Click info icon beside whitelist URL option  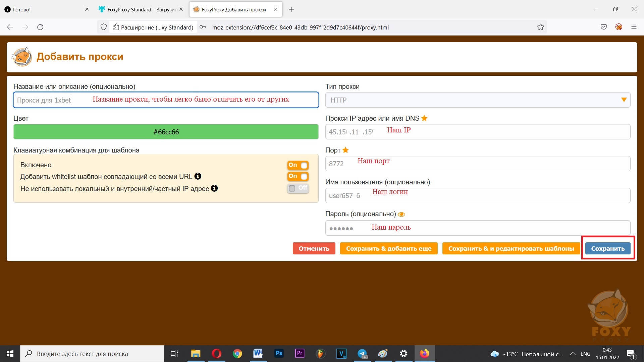pyautogui.click(x=198, y=176)
